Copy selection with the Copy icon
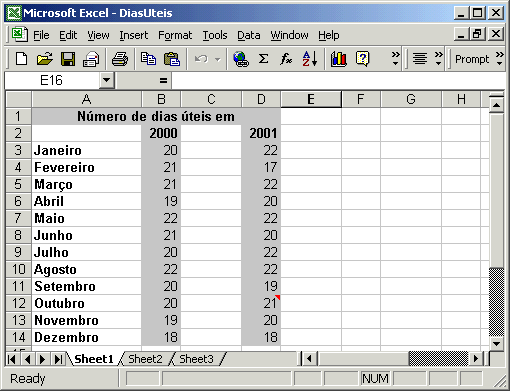 coord(148,59)
